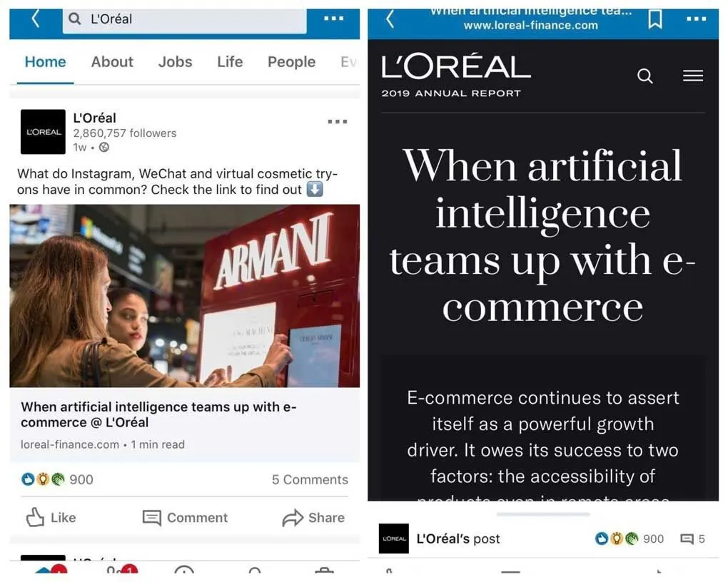Open 'When artificial intelligence teams up' link title

pyautogui.click(x=158, y=414)
